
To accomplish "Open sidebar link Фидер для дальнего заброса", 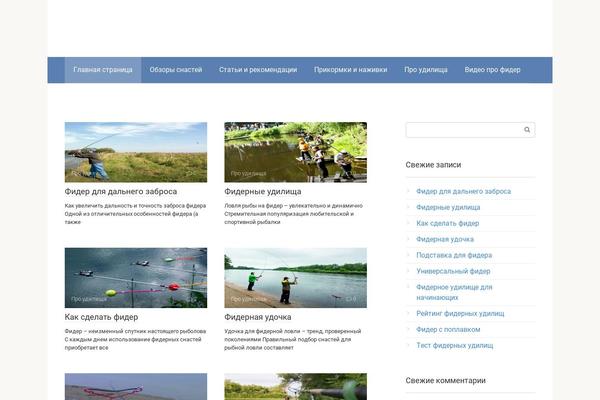I will (x=463, y=191).
